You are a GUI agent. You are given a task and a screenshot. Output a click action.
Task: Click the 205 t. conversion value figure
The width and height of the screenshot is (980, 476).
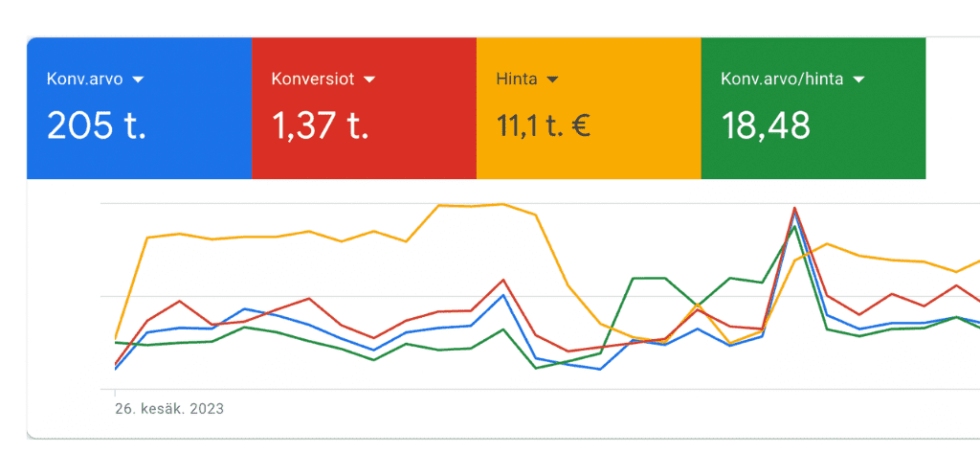[96, 125]
